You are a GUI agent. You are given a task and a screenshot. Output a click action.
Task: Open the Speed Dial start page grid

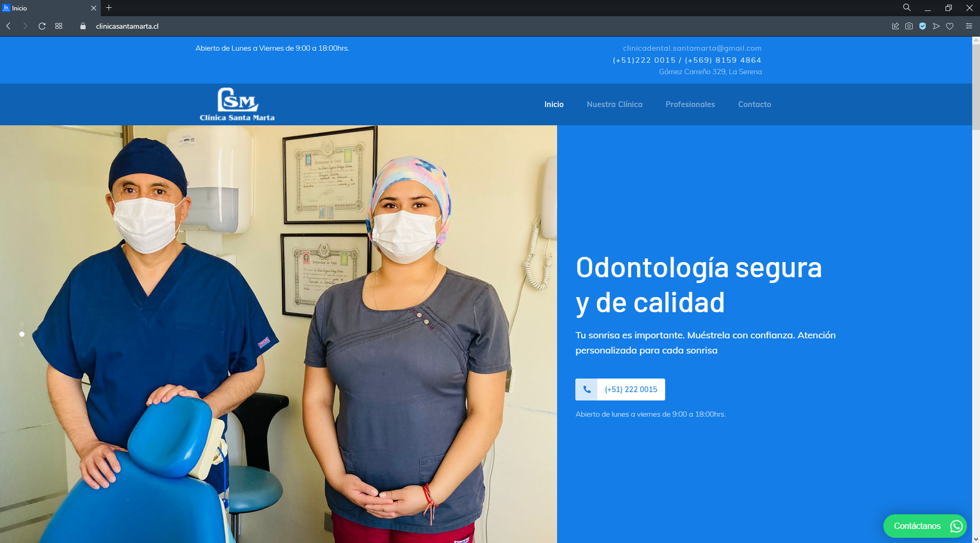pos(59,26)
